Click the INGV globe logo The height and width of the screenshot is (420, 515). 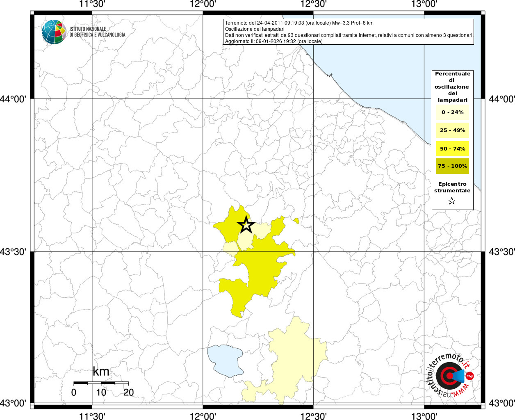pos(54,32)
